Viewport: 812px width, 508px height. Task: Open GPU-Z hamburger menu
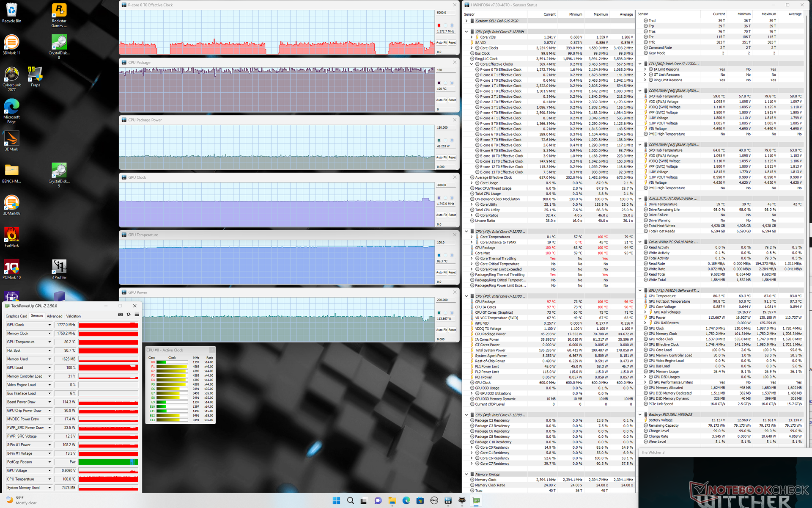[137, 315]
